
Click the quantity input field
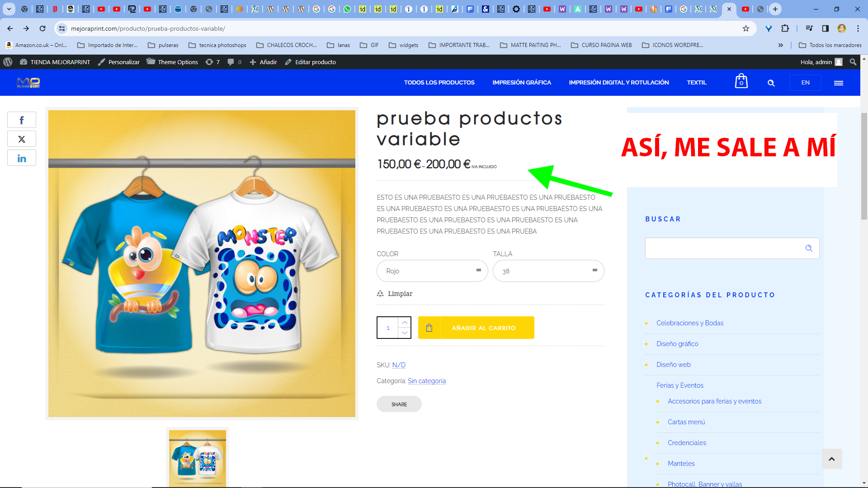(388, 328)
